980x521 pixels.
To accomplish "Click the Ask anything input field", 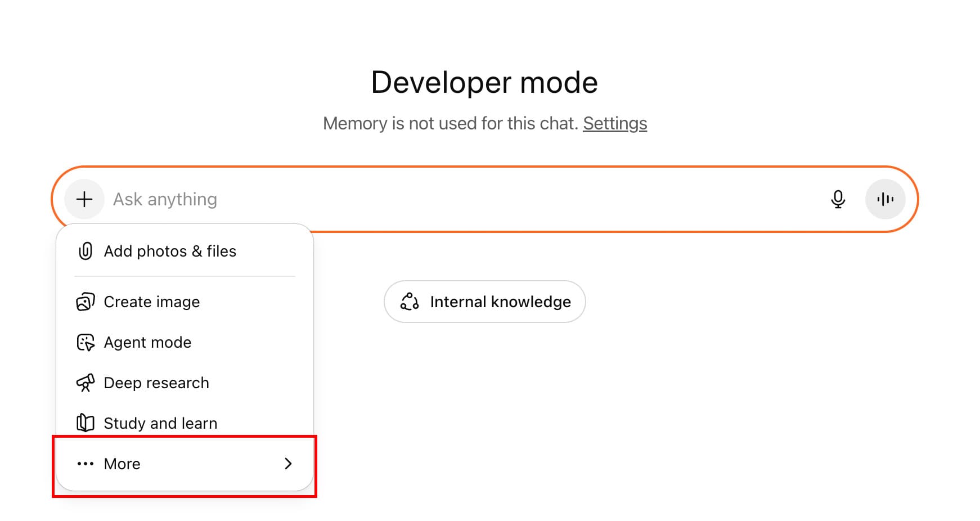I will coord(394,199).
